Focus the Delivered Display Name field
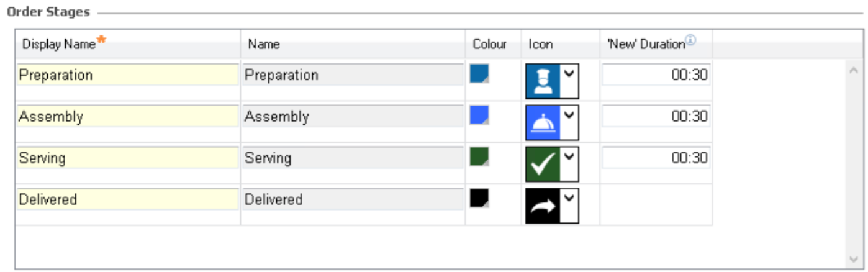868x272 pixels. [x=128, y=199]
